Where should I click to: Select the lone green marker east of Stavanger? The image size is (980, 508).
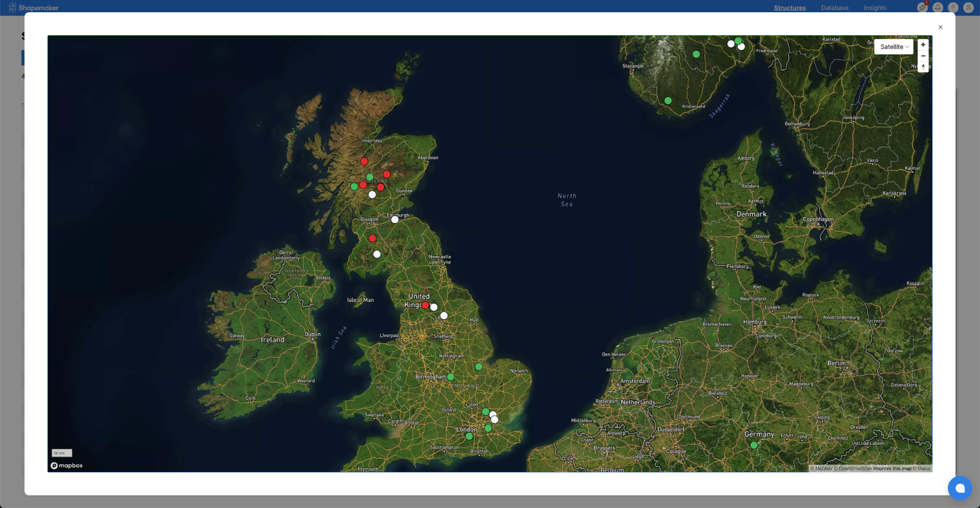pyautogui.click(x=696, y=54)
